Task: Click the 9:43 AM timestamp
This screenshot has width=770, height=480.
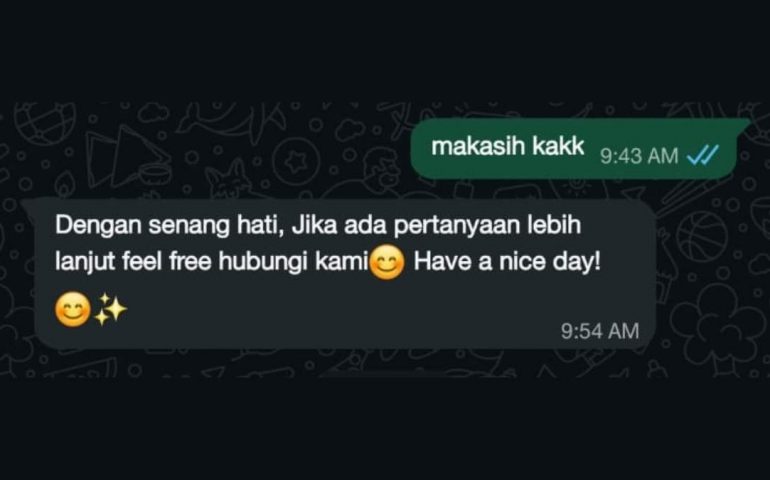Action: coord(639,156)
